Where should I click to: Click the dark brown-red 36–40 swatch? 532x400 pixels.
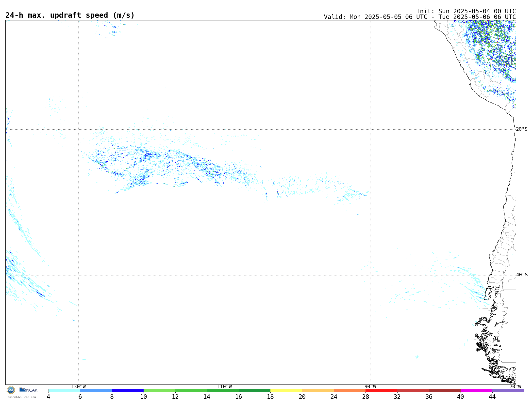tap(445, 391)
